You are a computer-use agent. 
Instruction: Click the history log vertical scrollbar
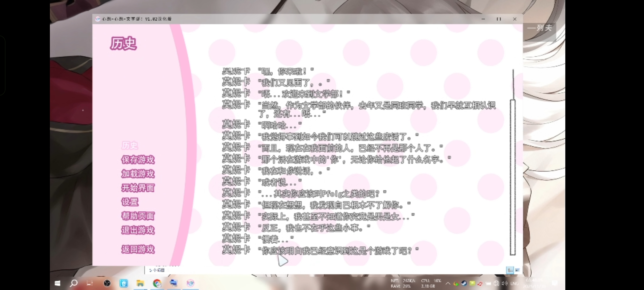pos(513,177)
